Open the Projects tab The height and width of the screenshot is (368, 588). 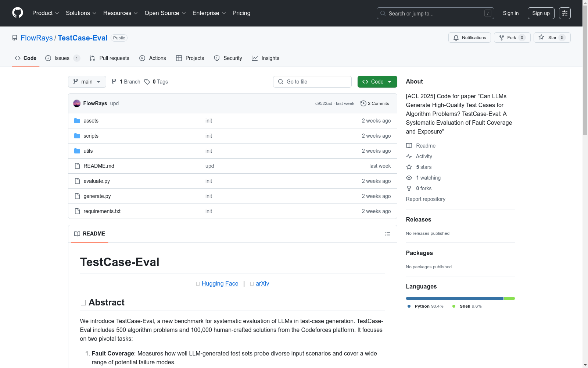point(190,58)
